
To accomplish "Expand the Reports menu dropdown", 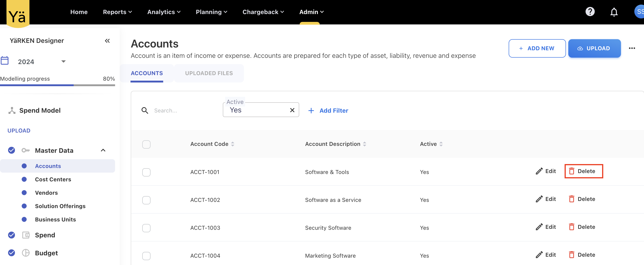I will tap(117, 12).
